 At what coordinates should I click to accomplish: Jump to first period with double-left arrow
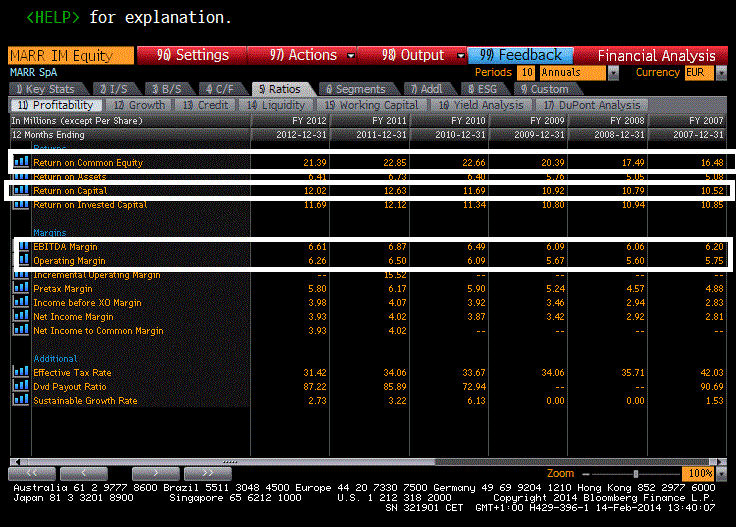[32, 473]
